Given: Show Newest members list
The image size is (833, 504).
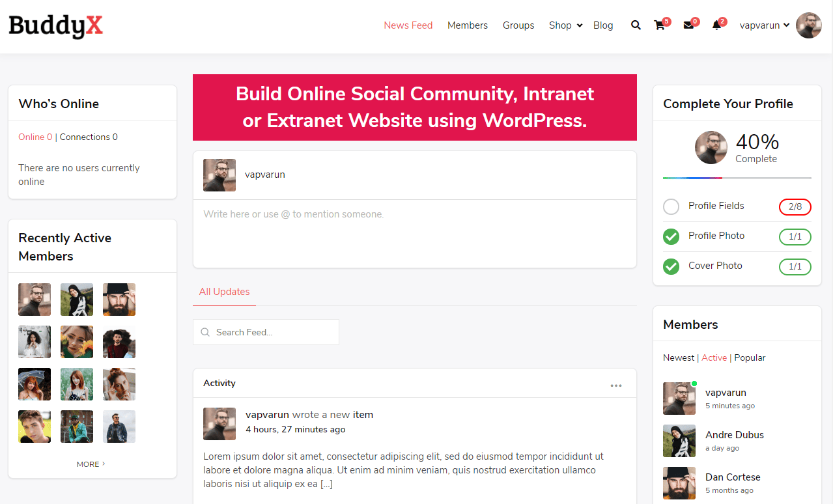Looking at the screenshot, I should 678,357.
